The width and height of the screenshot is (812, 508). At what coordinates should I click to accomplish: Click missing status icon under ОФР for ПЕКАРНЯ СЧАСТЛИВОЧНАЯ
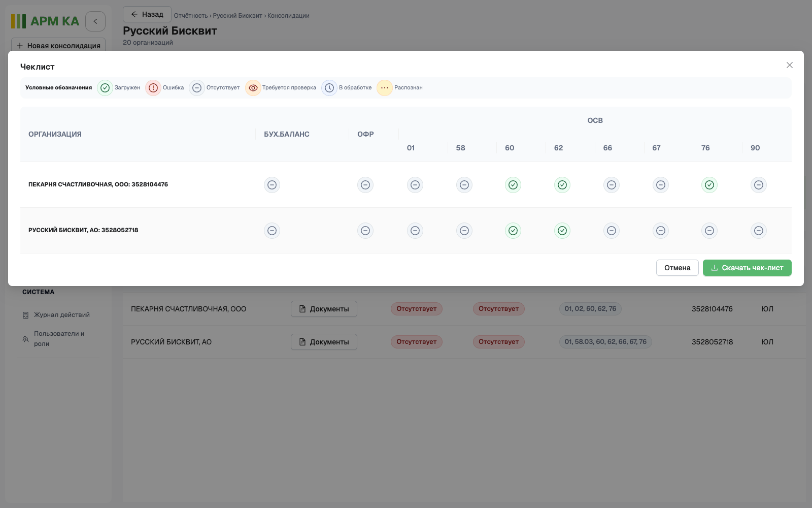pos(365,185)
